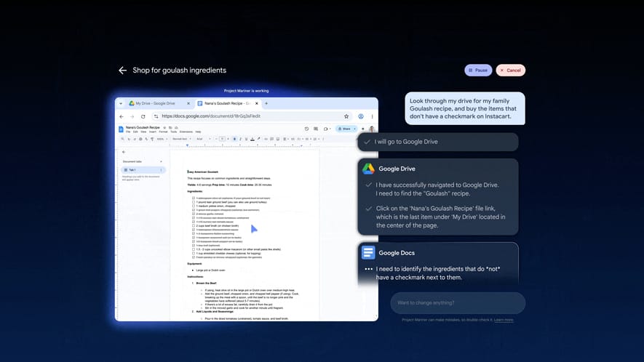The width and height of the screenshot is (644, 362).
Task: Open the Google account avatar
Action: pyautogui.click(x=372, y=129)
